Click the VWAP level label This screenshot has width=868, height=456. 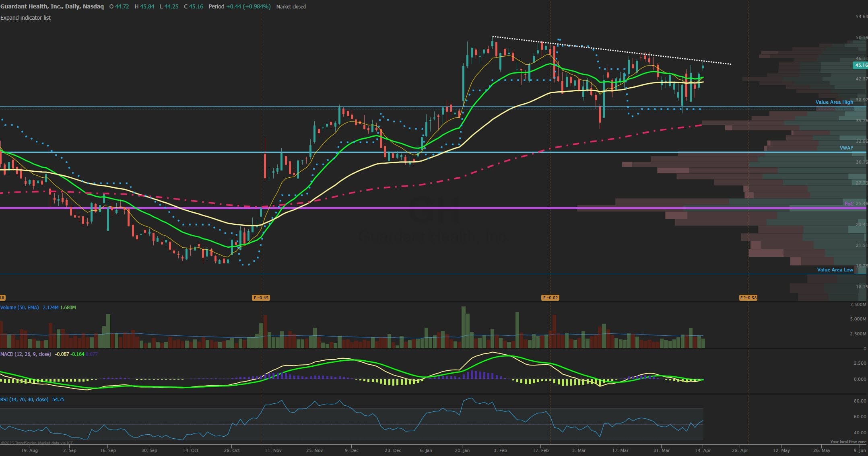pyautogui.click(x=846, y=148)
